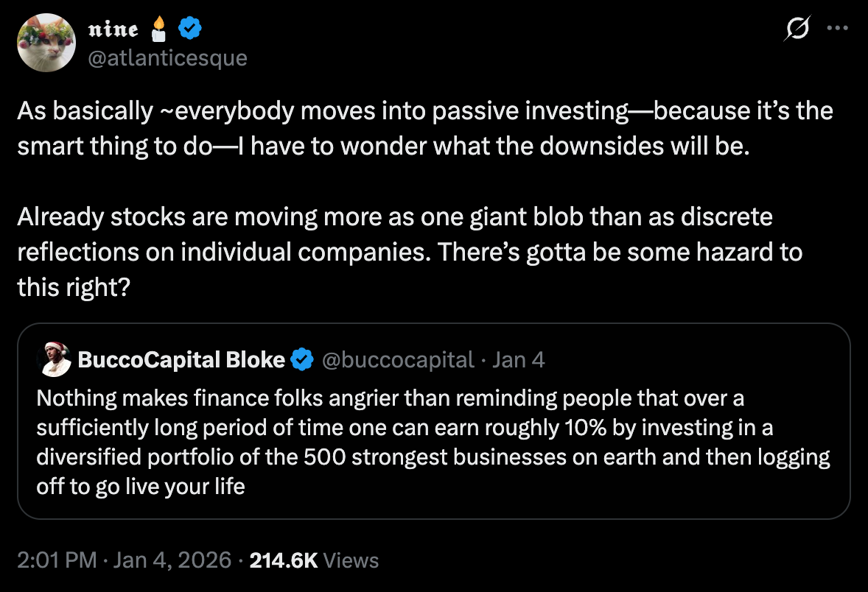Go to the @buccocapital handle

tap(399, 359)
